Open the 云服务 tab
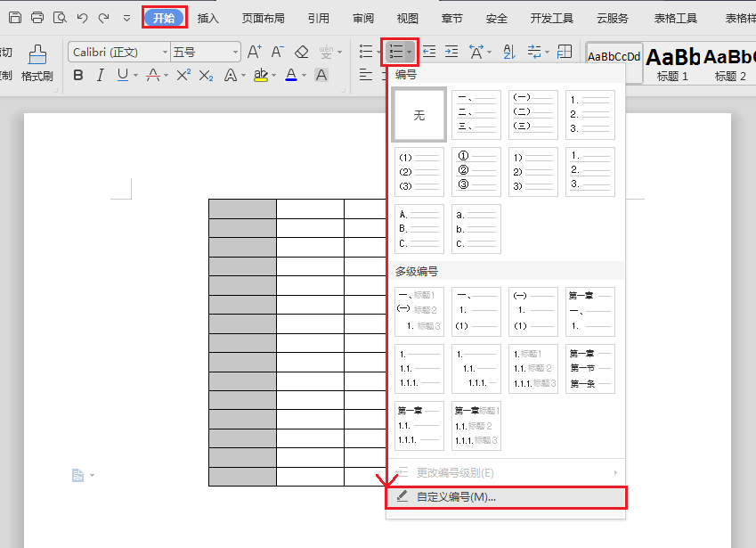 tap(613, 19)
